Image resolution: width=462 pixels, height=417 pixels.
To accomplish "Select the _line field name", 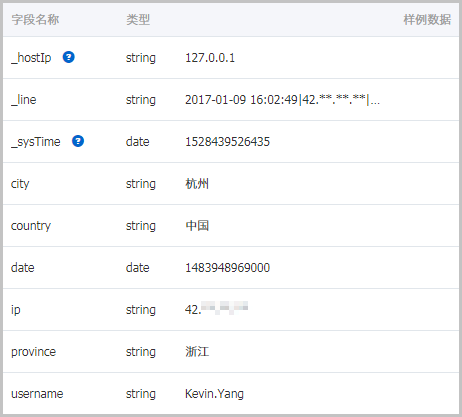I will [24, 100].
